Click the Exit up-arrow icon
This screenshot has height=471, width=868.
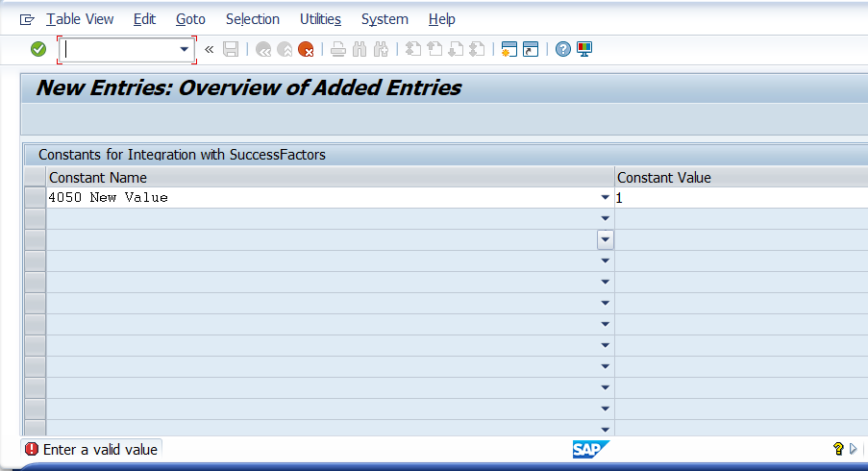[x=285, y=49]
